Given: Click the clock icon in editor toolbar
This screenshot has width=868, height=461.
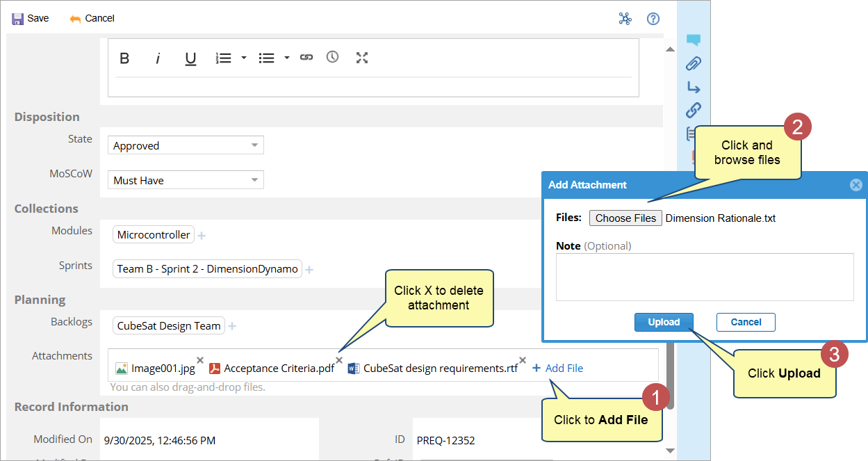Looking at the screenshot, I should [332, 58].
